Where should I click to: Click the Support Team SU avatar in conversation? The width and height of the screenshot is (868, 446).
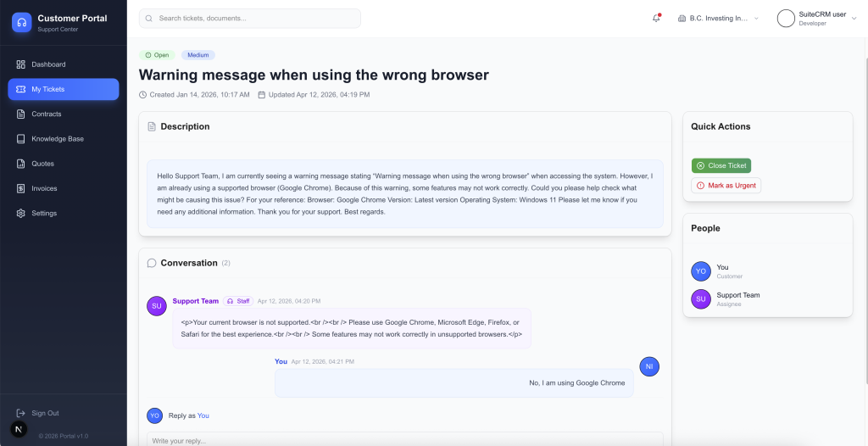[x=156, y=306]
